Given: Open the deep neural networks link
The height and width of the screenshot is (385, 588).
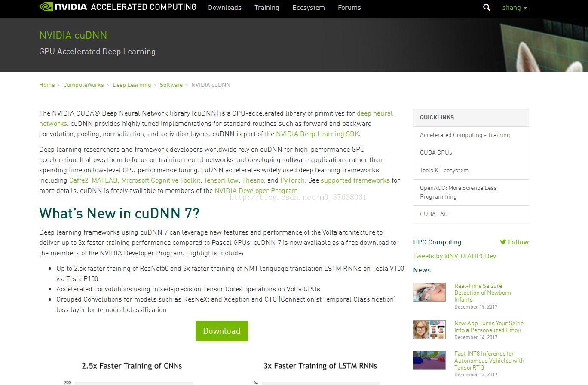Looking at the screenshot, I should [374, 113].
